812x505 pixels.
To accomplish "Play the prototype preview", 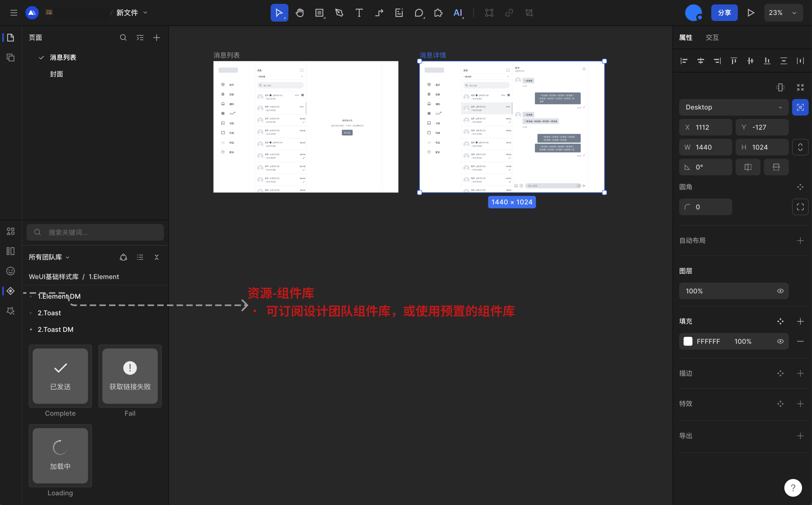I will pos(751,13).
